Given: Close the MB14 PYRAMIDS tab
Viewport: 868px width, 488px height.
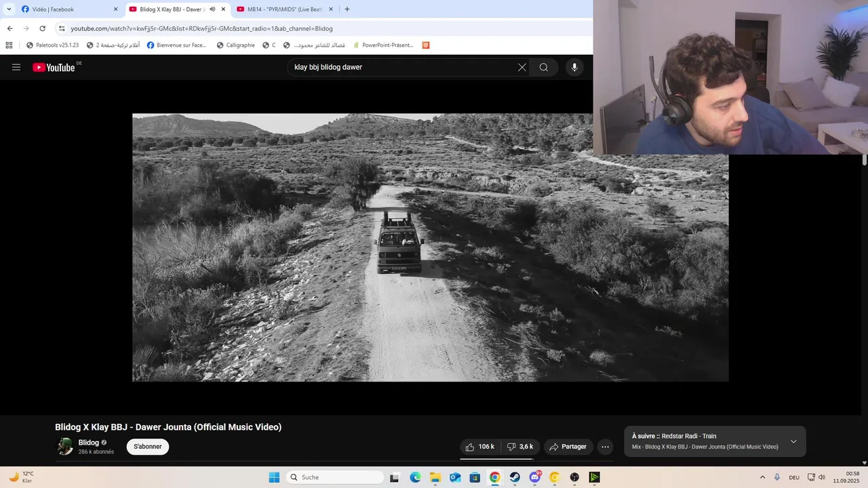Looking at the screenshot, I should pyautogui.click(x=331, y=9).
